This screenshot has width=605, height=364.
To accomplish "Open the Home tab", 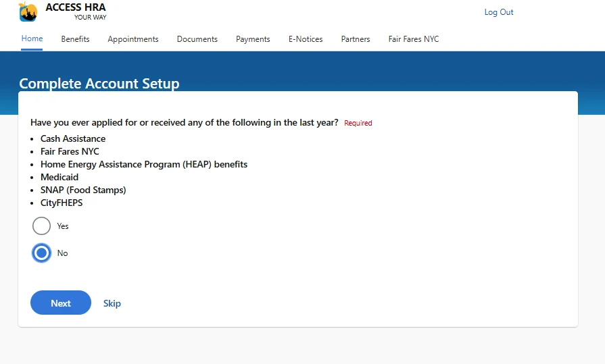I will 32,38.
